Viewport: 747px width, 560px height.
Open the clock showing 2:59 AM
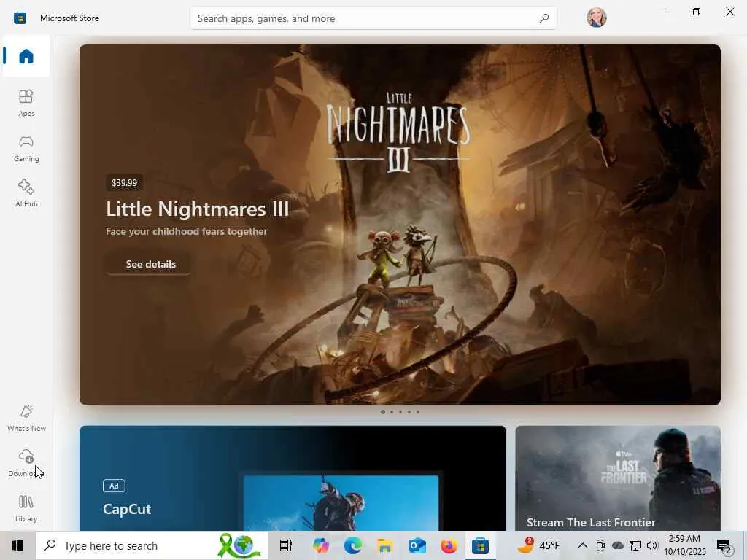click(x=685, y=545)
